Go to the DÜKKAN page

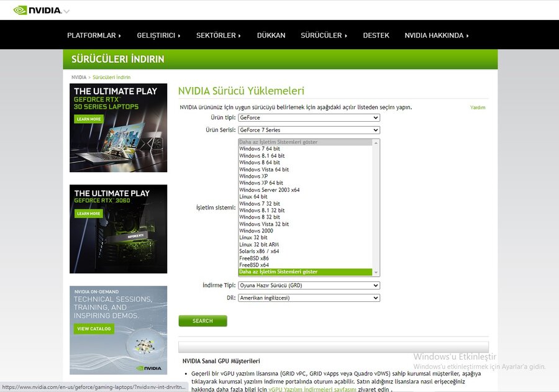click(x=271, y=35)
